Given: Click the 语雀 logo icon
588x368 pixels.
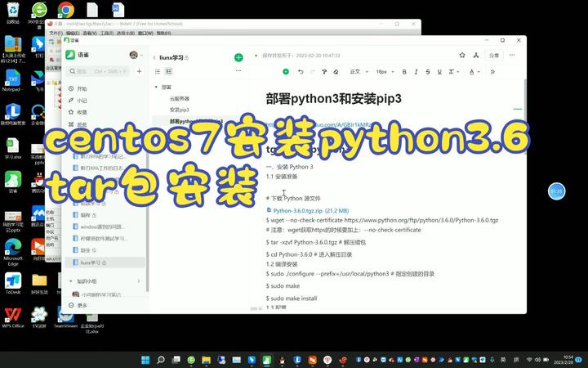Looking at the screenshot, I should [x=70, y=55].
